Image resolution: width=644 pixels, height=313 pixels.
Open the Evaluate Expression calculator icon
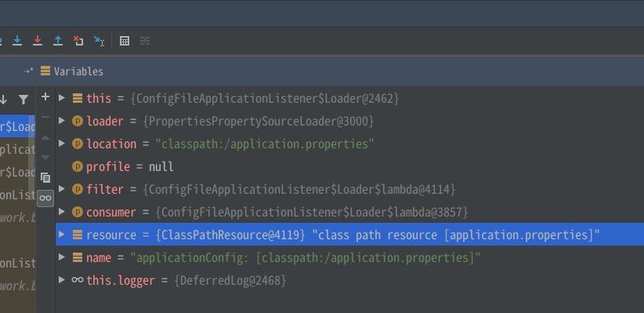click(125, 41)
